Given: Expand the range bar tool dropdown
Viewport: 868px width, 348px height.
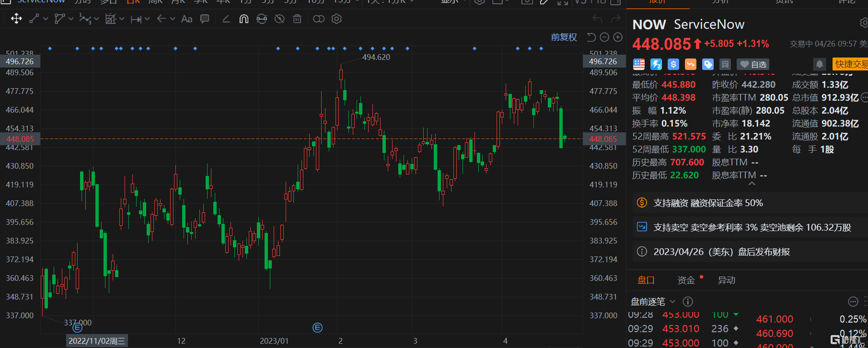Looking at the screenshot, I should point(147,19).
